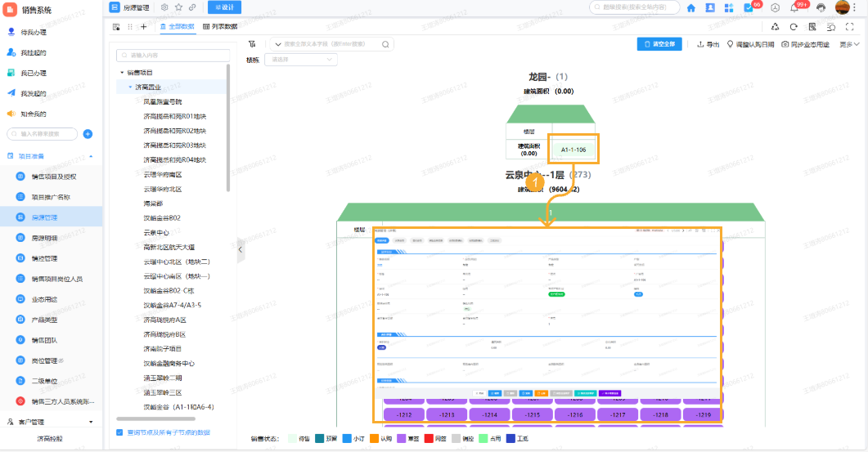
Task: Click the home icon in top bar
Action: [x=690, y=7]
